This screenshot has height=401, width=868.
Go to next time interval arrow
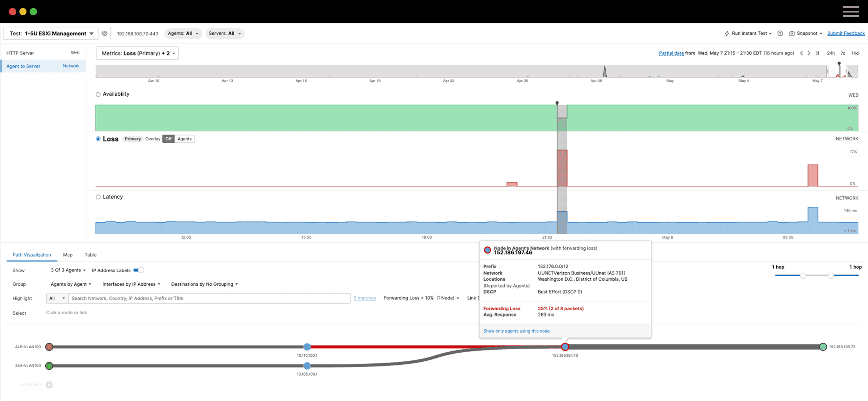click(x=809, y=53)
